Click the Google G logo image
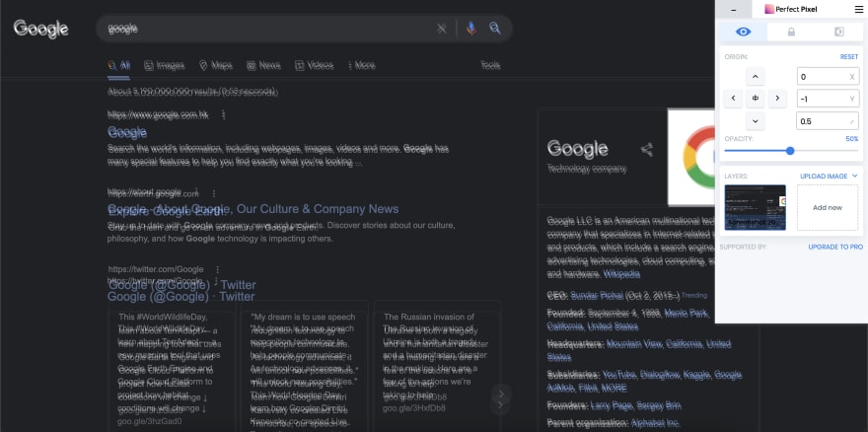Screen dimensions: 868x432 pos(691,158)
